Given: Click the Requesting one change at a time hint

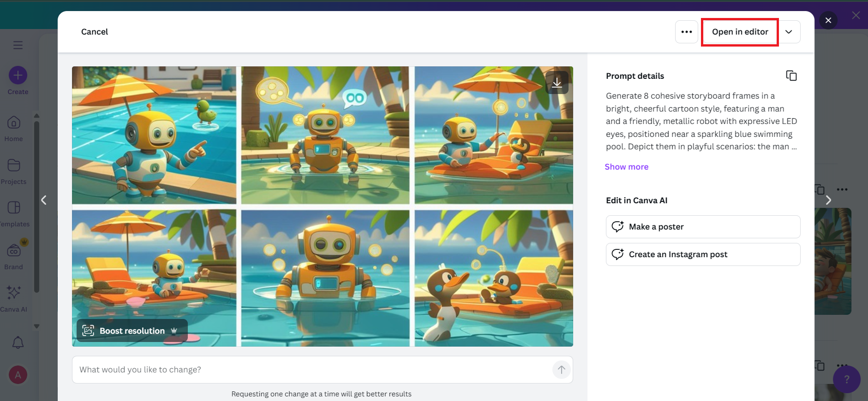Looking at the screenshot, I should [322, 394].
